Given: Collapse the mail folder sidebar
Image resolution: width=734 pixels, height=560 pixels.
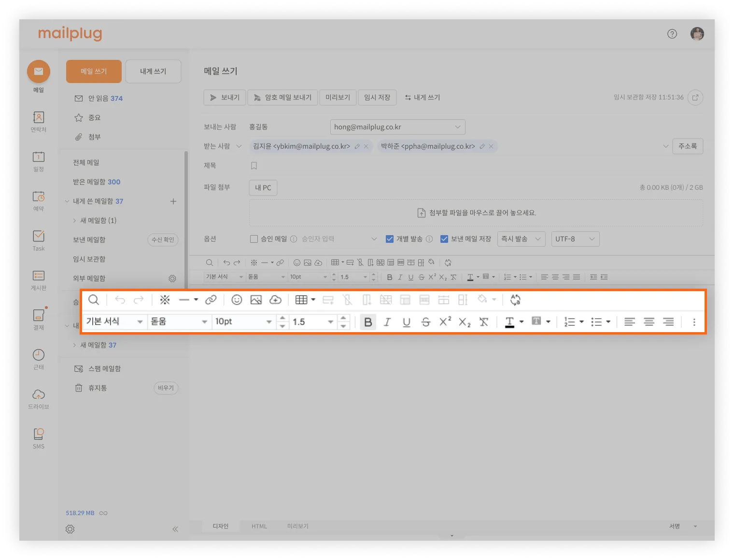Looking at the screenshot, I should tap(175, 529).
